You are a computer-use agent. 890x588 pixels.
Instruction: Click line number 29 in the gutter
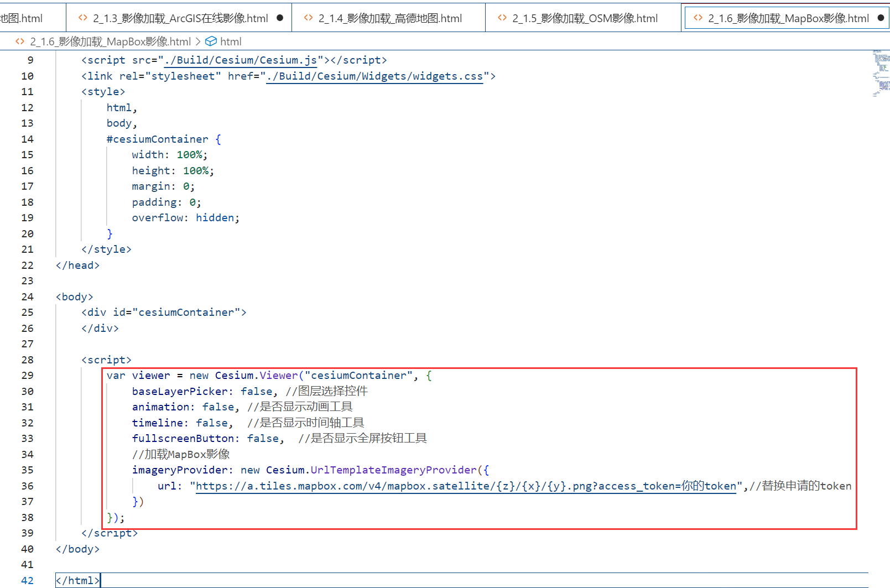27,376
